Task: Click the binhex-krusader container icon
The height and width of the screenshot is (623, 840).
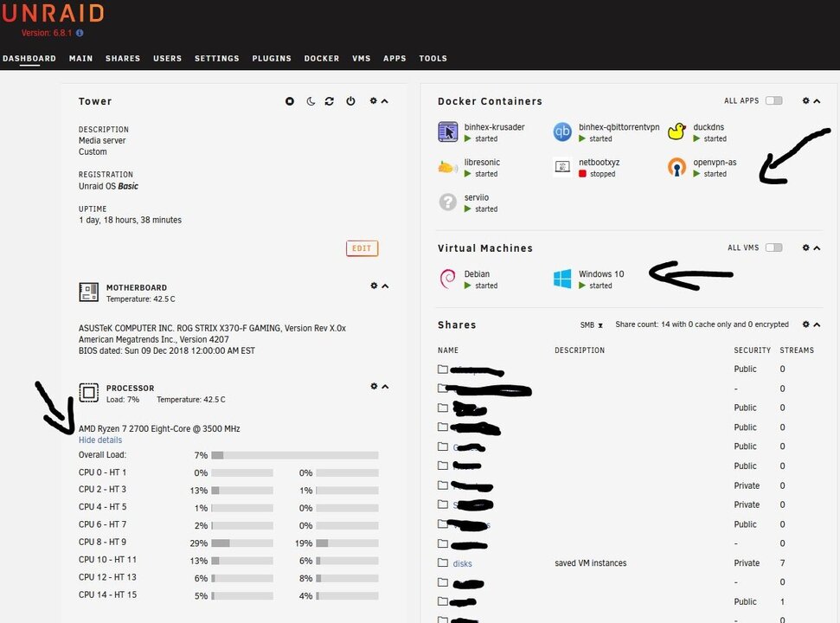Action: click(x=448, y=132)
